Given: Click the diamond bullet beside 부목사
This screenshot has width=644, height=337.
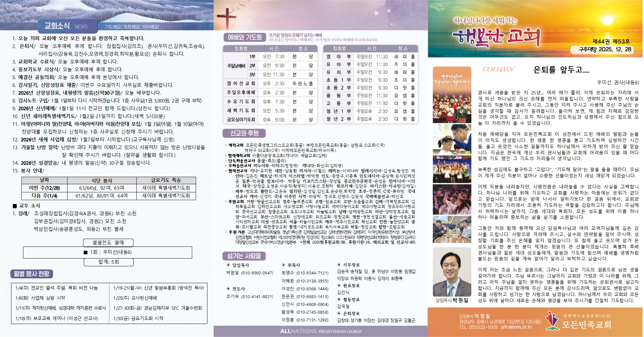Looking at the screenshot, I should tap(283, 265).
